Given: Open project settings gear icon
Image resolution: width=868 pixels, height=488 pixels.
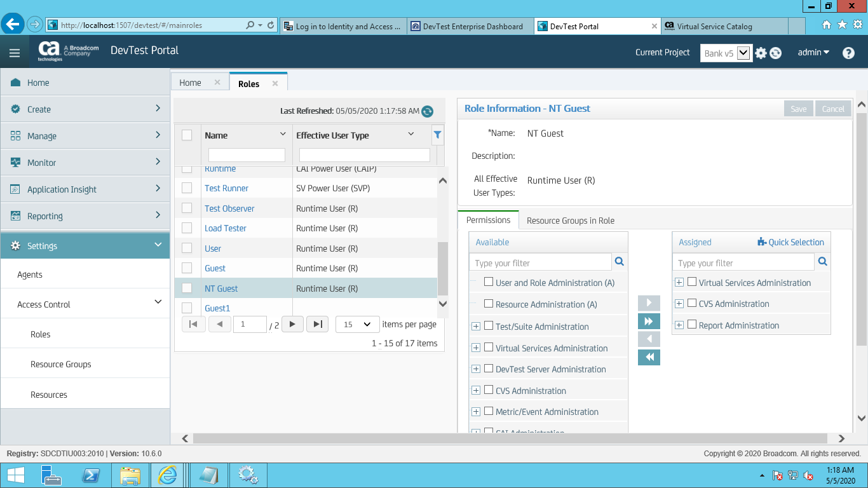Looking at the screenshot, I should click(761, 53).
